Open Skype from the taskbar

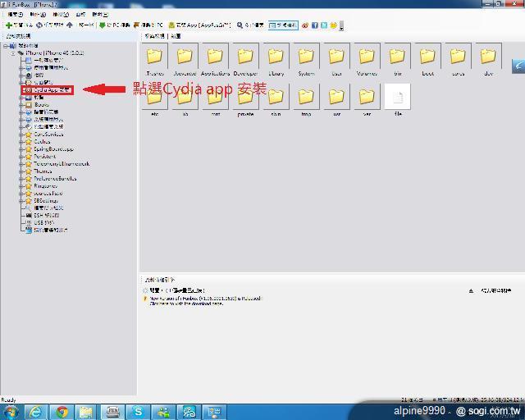138,412
